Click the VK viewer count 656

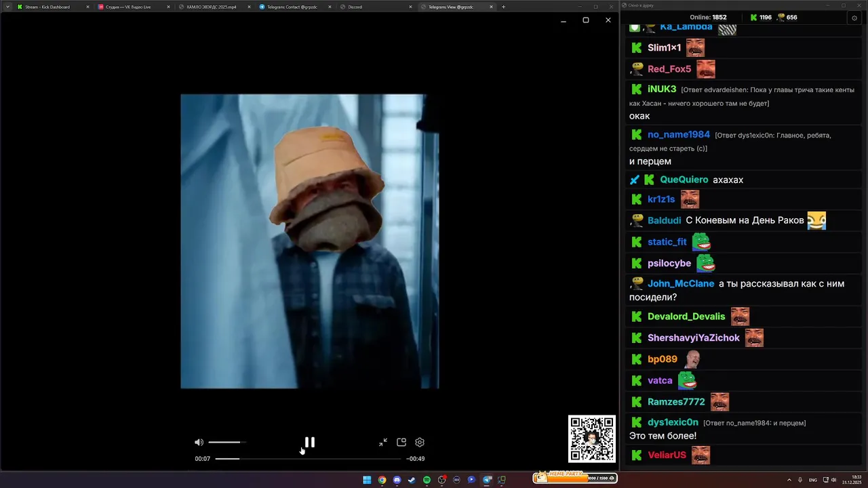(787, 18)
